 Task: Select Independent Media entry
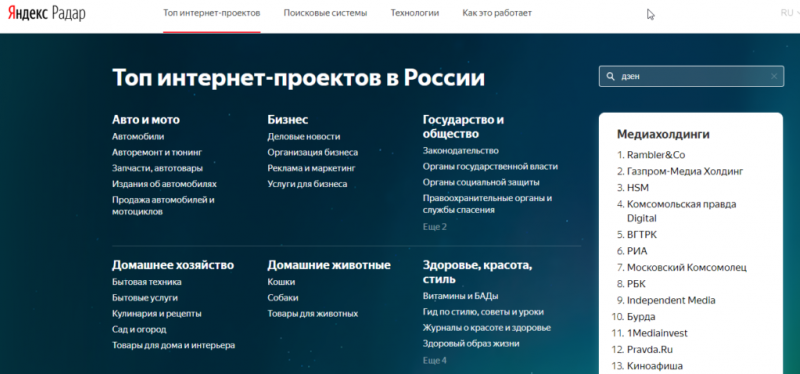coord(671,300)
